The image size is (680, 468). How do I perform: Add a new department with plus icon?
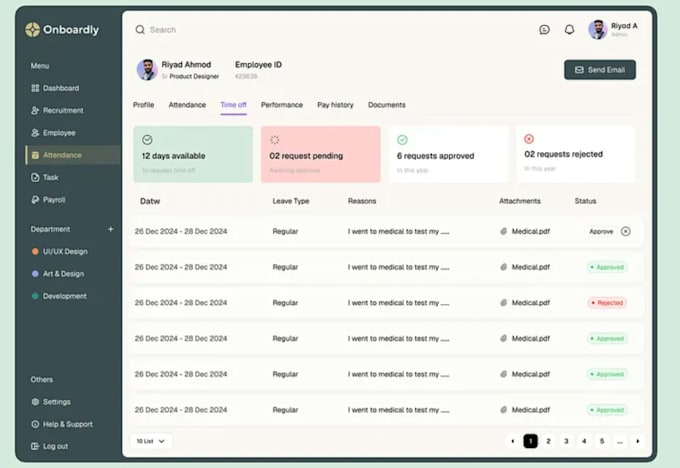(111, 229)
